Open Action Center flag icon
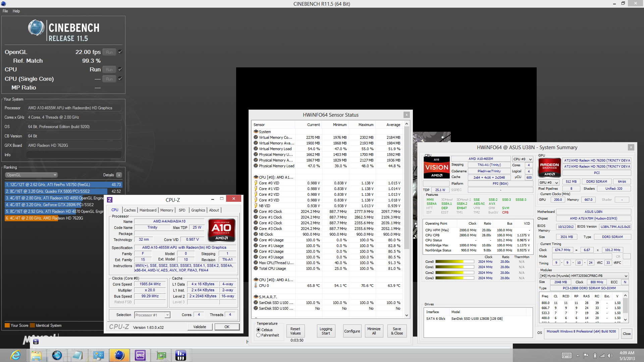The image size is (644, 362). (586, 356)
